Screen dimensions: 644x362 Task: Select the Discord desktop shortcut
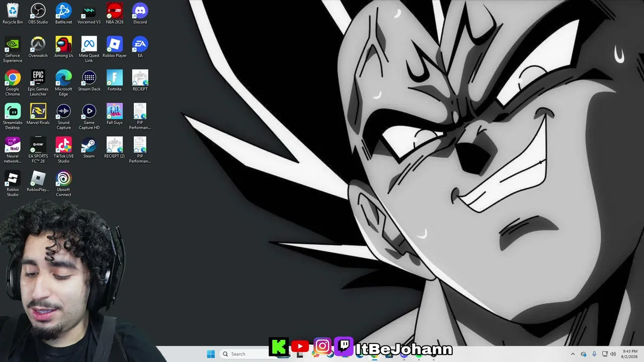coord(140,14)
